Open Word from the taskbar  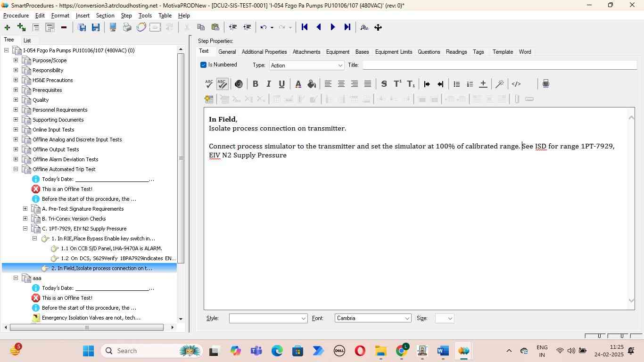coord(443,351)
